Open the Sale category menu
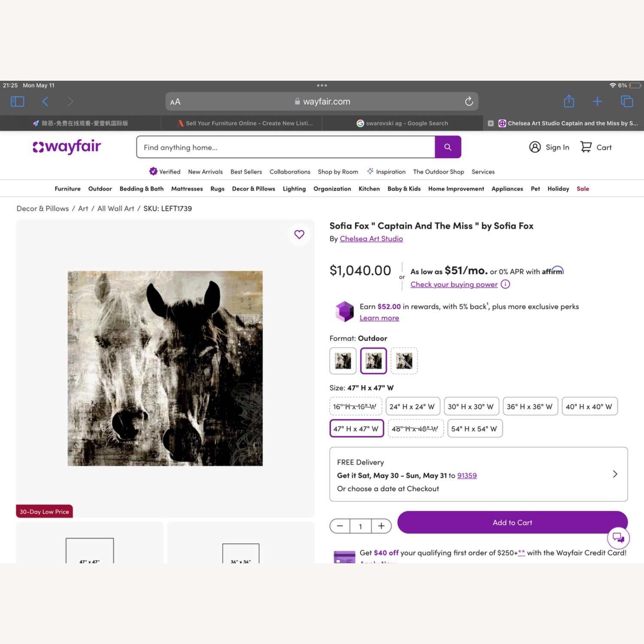 pos(583,189)
